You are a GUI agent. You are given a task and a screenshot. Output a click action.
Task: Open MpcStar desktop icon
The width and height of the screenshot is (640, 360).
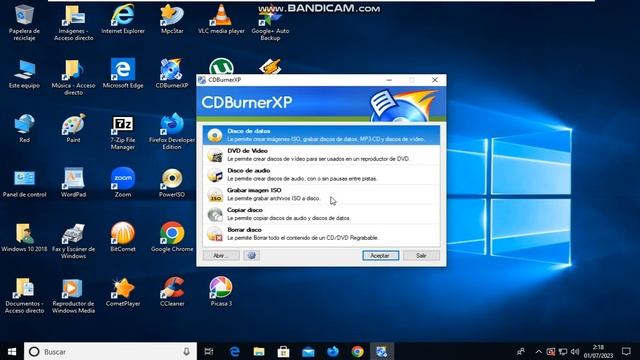[172, 19]
